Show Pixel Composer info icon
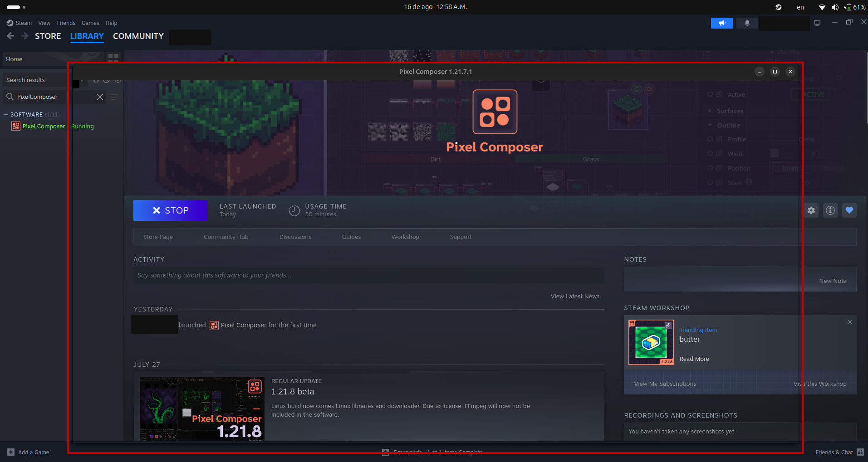This screenshot has width=868, height=462. click(x=830, y=210)
